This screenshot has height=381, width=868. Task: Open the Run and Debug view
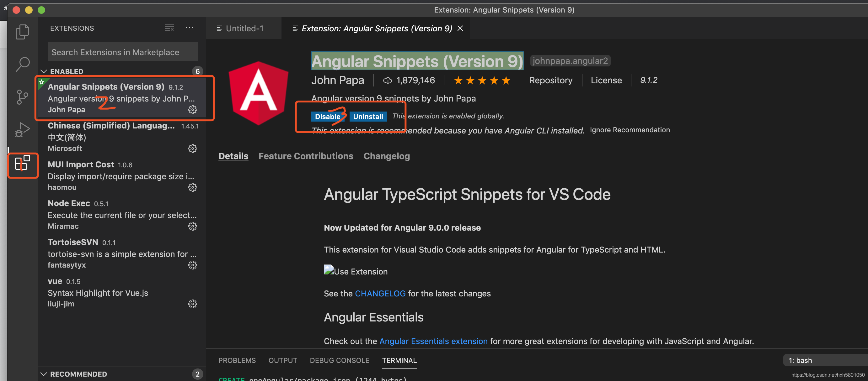tap(22, 130)
